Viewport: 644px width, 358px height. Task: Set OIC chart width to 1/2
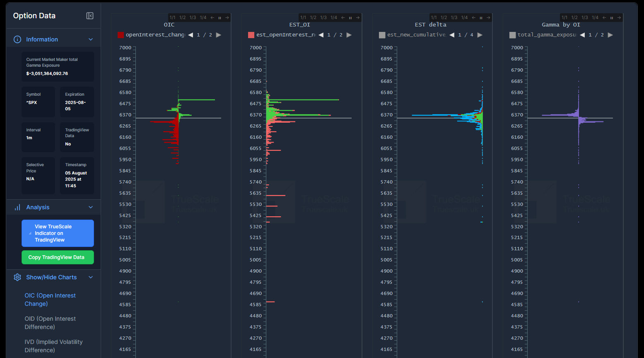click(x=183, y=18)
